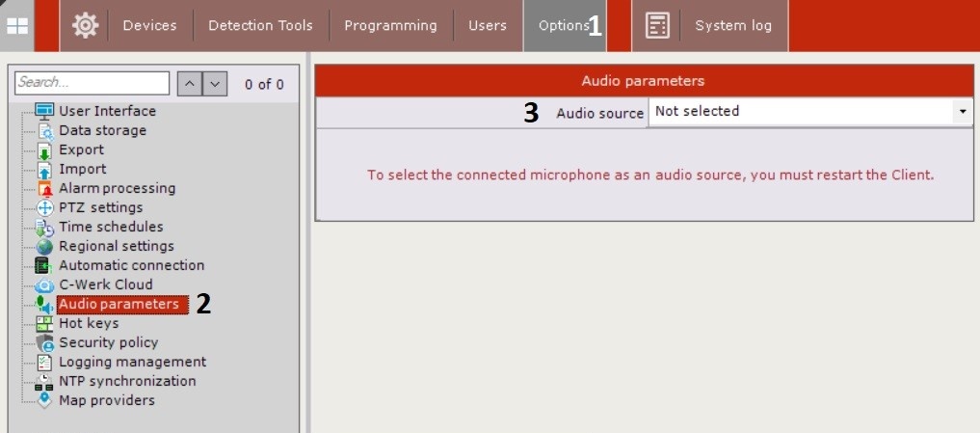
Task: Click the Search input field
Action: 93,83
